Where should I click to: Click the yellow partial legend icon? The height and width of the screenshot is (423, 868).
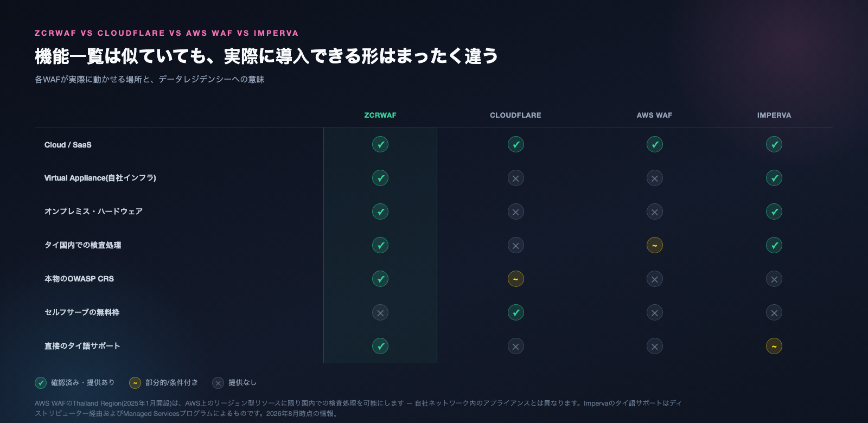click(135, 383)
